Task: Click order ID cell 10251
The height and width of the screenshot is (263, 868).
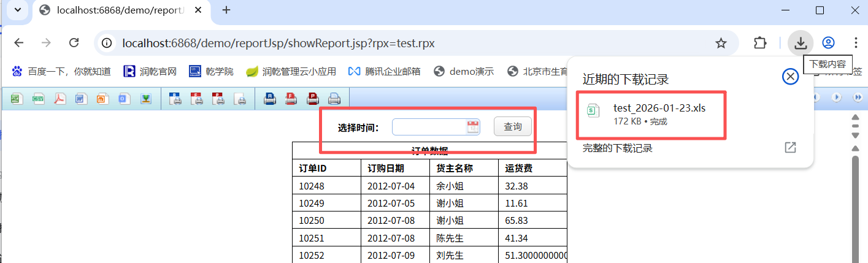Action: click(x=326, y=238)
